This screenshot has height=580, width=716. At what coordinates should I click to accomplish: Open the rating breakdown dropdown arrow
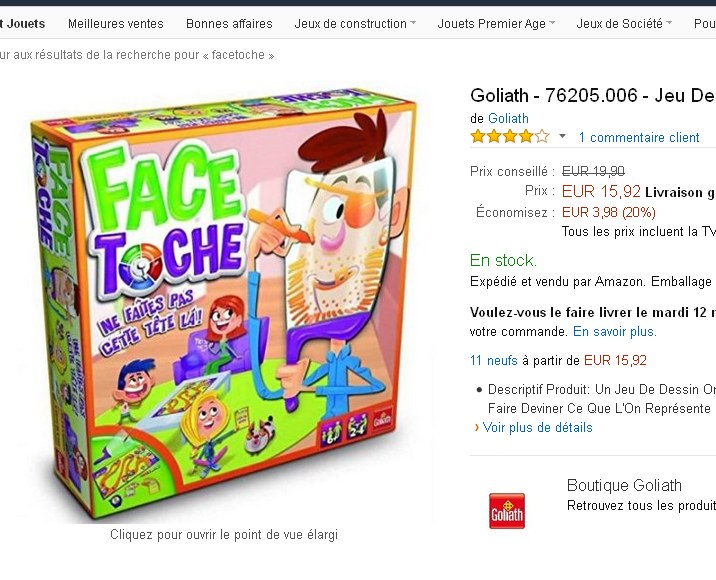[x=563, y=136]
